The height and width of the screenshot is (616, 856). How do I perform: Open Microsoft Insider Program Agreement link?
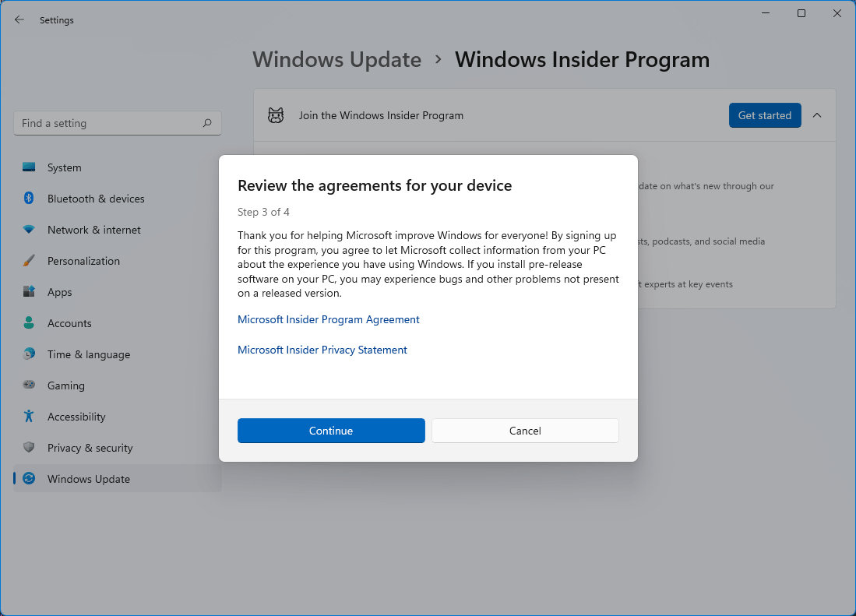pos(328,319)
